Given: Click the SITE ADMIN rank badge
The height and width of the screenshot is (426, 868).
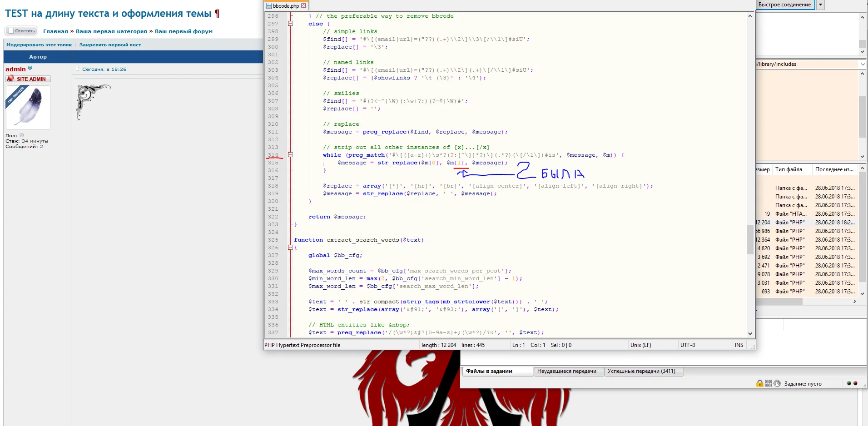Looking at the screenshot, I should tap(28, 79).
